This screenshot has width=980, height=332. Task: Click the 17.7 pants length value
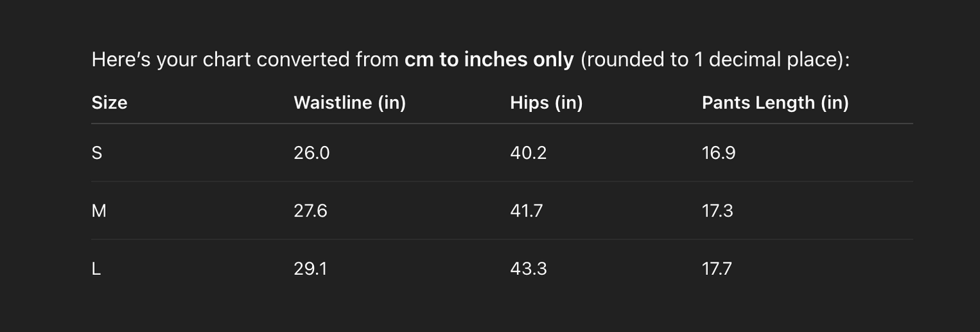pyautogui.click(x=716, y=269)
